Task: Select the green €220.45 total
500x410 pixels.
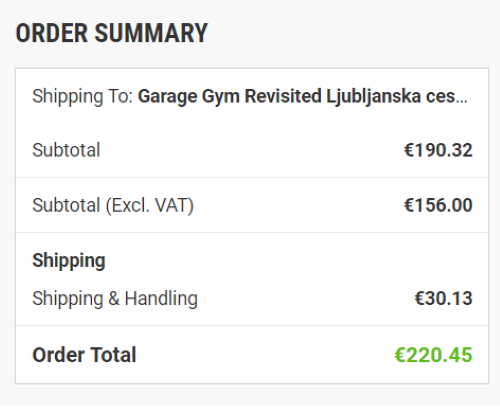Action: click(433, 355)
